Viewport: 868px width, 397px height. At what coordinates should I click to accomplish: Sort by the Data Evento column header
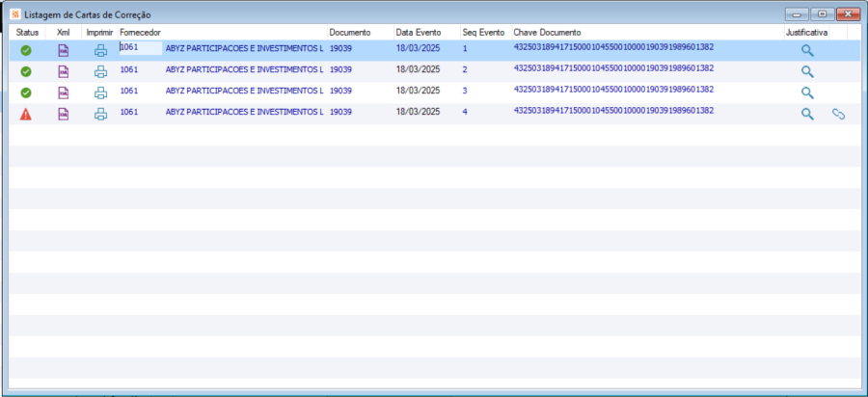[x=419, y=33]
